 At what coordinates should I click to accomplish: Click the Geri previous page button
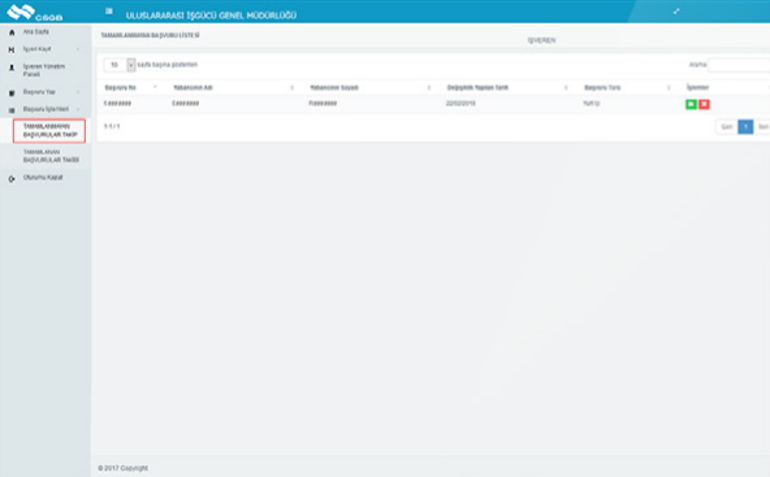(x=726, y=127)
